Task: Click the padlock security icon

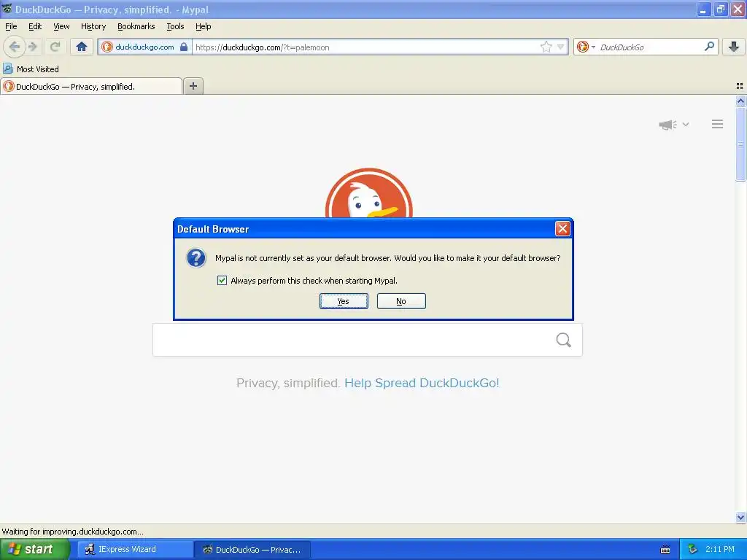Action: [183, 47]
